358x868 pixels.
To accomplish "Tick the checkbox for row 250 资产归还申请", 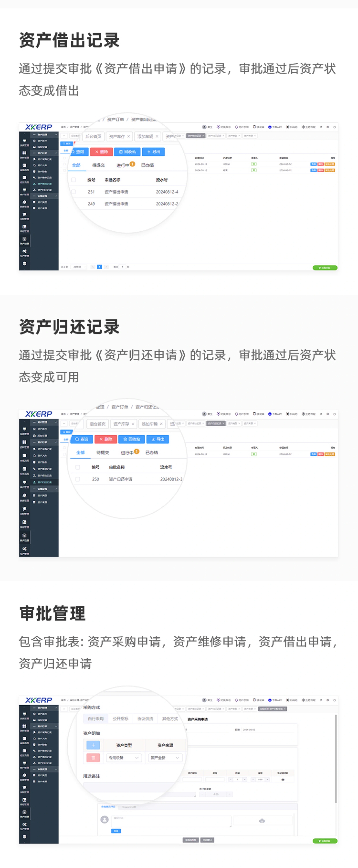I will 78,479.
